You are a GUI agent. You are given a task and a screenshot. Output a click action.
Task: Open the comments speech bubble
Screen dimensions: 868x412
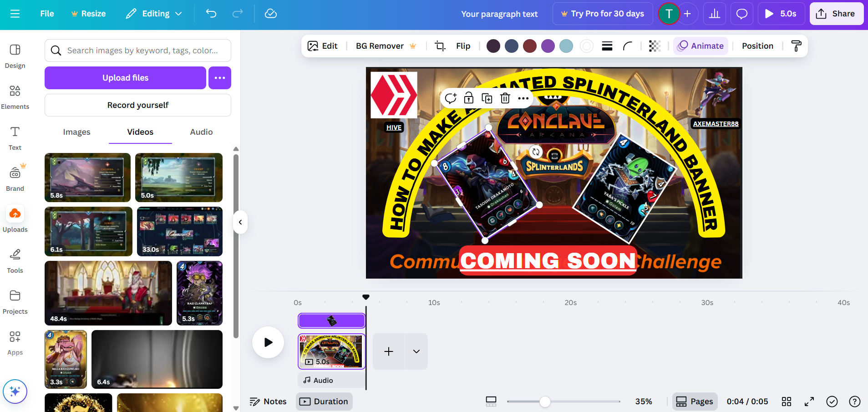coord(742,14)
